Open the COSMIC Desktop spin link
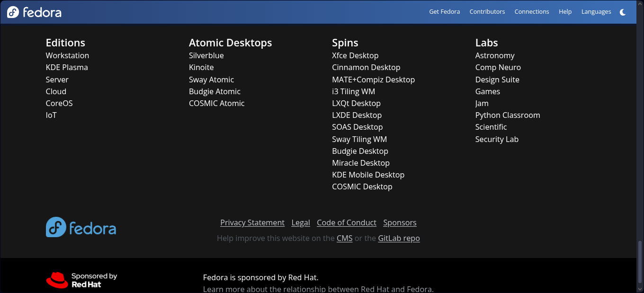This screenshot has width=644, height=293. point(362,186)
